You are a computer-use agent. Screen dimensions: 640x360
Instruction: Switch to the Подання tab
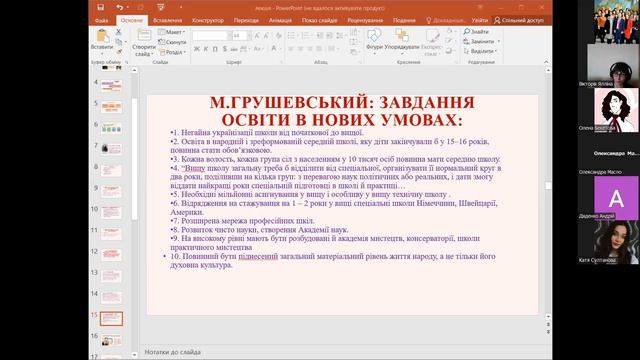pyautogui.click(x=404, y=20)
